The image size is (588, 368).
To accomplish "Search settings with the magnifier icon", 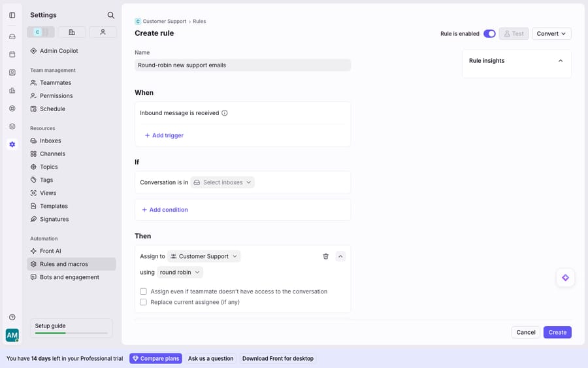I will (x=110, y=15).
